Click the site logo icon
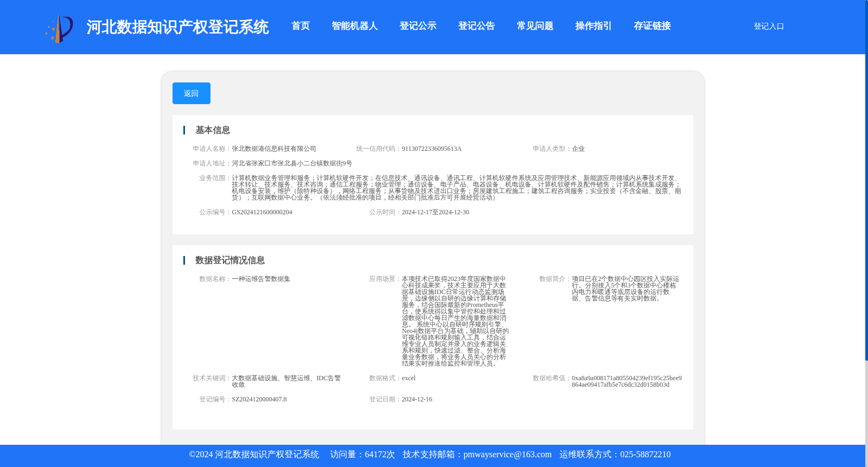868x467 pixels. (60, 28)
